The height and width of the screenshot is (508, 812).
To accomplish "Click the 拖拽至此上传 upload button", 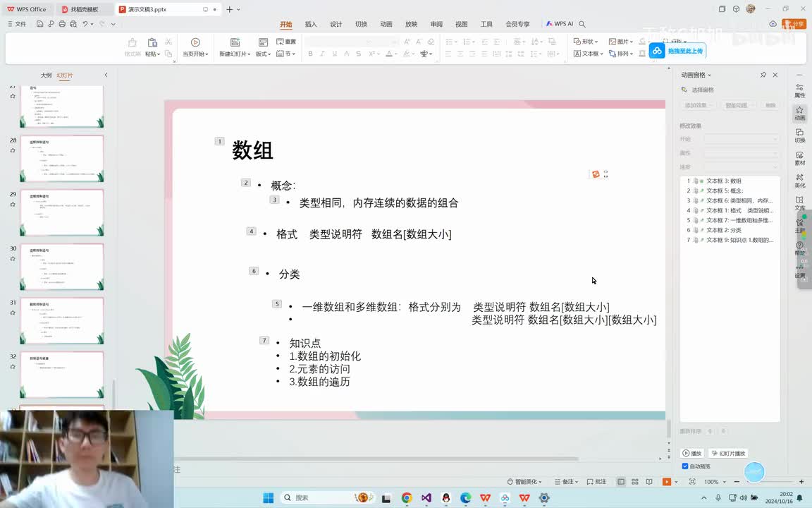I will coord(677,51).
